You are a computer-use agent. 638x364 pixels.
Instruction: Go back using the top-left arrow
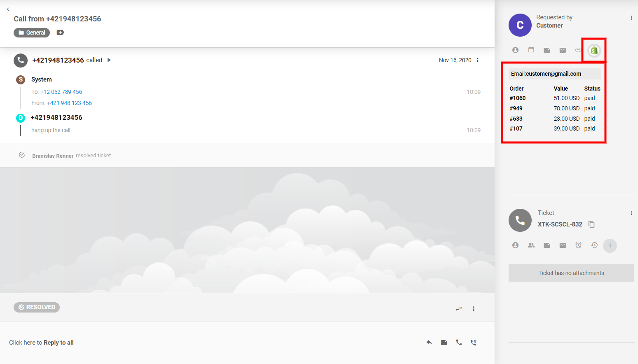[x=8, y=9]
